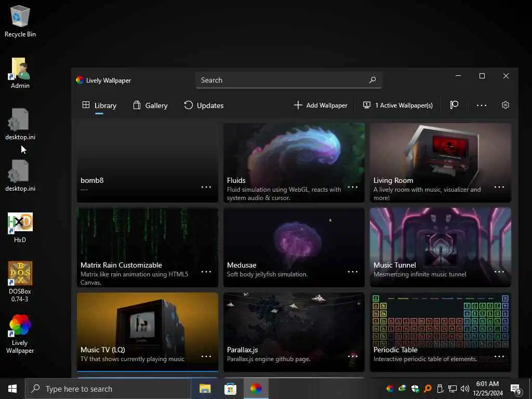Image resolution: width=532 pixels, height=399 pixels.
Task: Open the taskbar clock and date
Action: click(487, 389)
